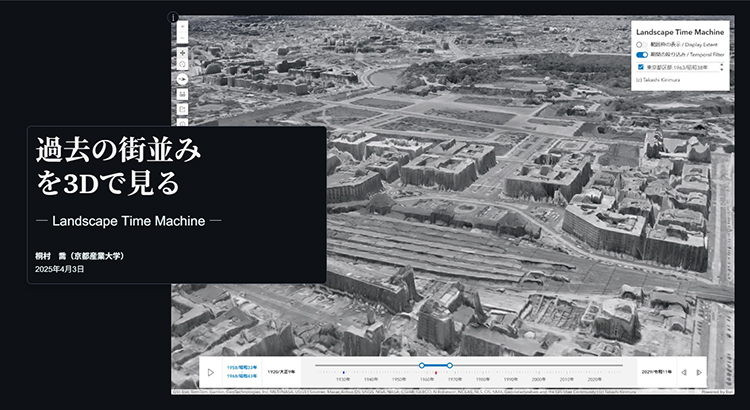This screenshot has height=410, width=750.
Task: Click the share/export widget icon
Action: pos(182,108)
